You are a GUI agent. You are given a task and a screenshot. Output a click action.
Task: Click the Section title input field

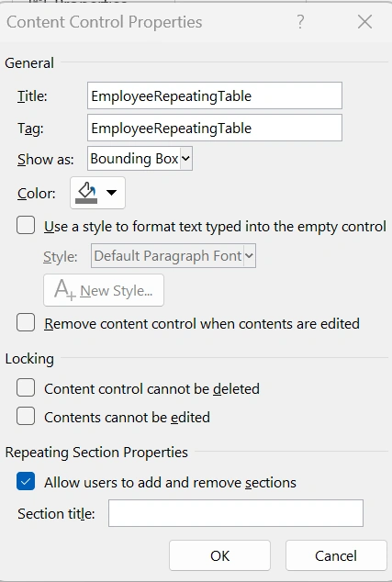point(236,513)
